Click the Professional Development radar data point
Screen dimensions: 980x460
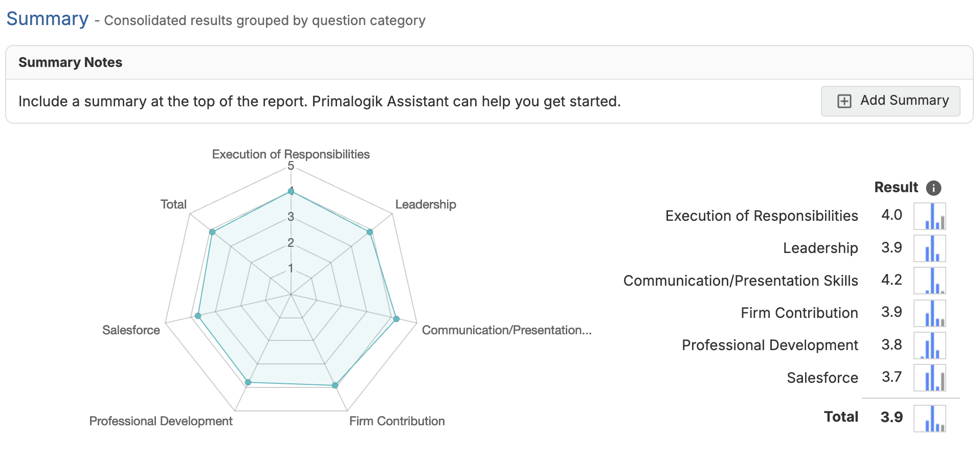248,382
